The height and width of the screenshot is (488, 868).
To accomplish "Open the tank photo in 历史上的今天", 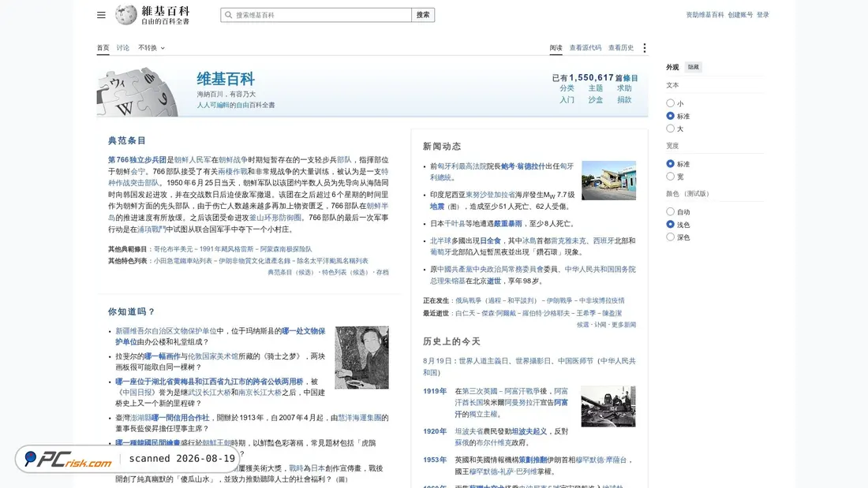I will point(608,406).
